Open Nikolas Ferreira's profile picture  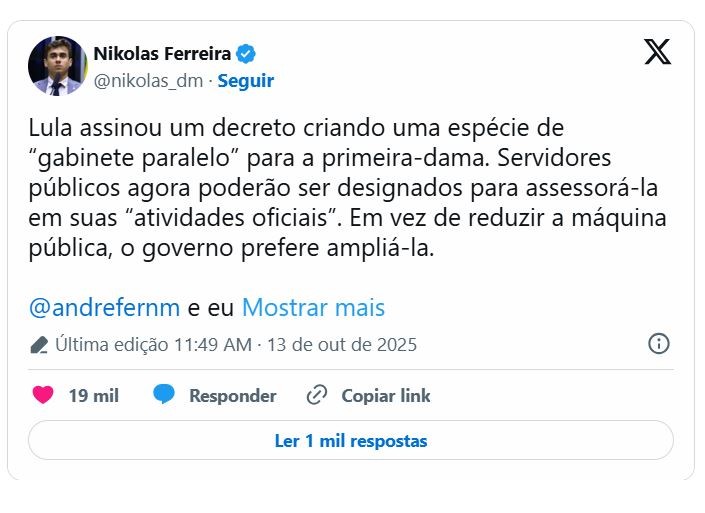pos(57,66)
